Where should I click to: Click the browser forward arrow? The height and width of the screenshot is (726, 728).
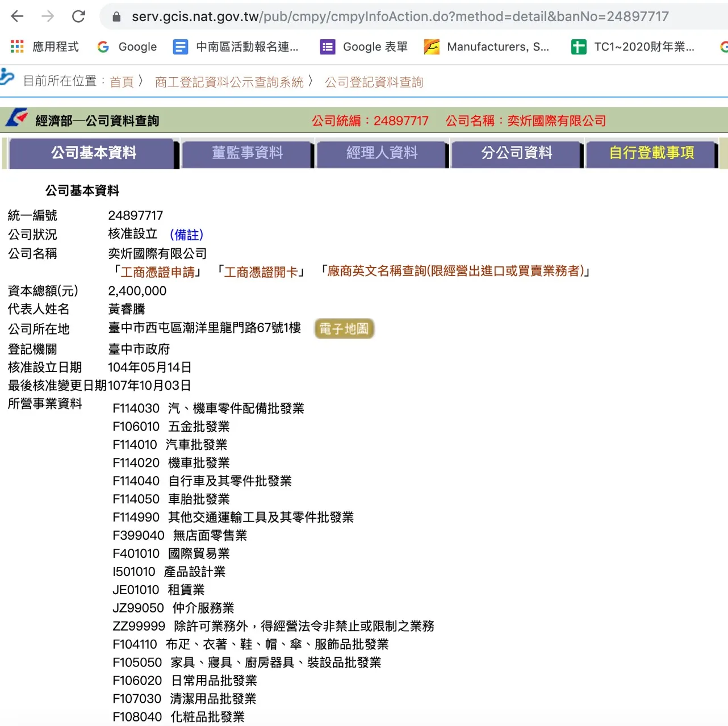(48, 16)
